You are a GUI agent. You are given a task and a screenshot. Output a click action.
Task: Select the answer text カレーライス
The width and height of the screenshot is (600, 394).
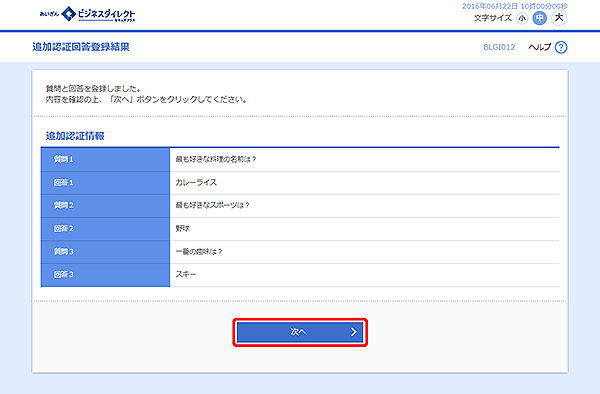[x=196, y=182]
